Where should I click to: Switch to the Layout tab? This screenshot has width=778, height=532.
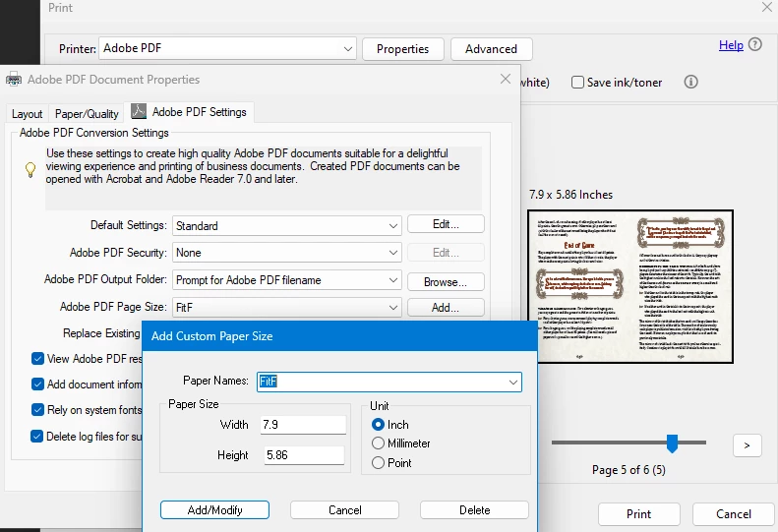(x=27, y=114)
